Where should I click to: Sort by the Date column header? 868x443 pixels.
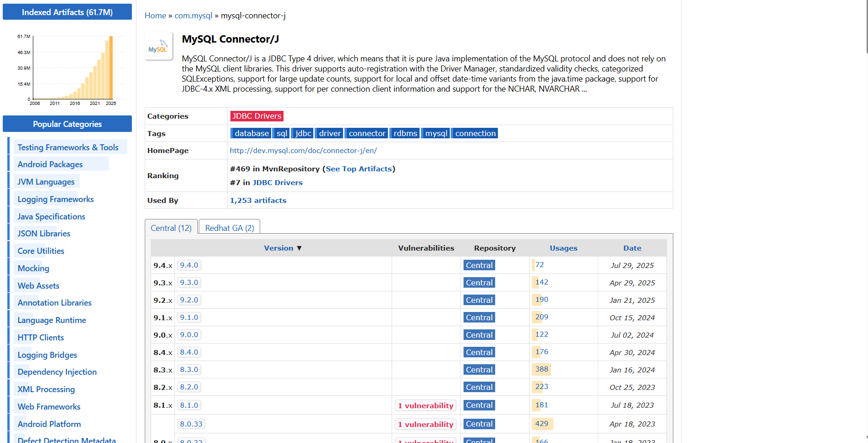[632, 248]
